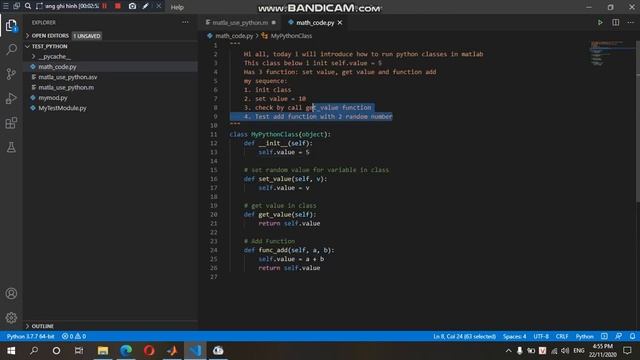Open the Testing flask view
The image size is (640, 360).
(x=11, y=147)
